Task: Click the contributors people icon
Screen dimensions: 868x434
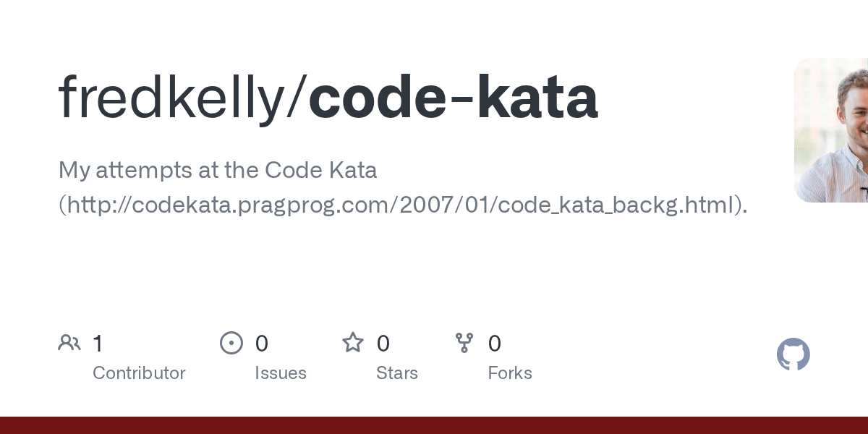Action: tap(69, 343)
